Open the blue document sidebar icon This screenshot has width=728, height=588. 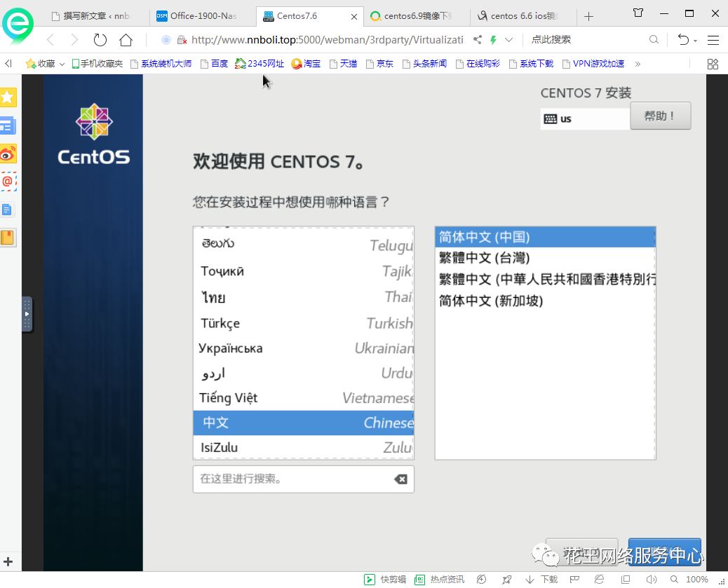[x=8, y=210]
